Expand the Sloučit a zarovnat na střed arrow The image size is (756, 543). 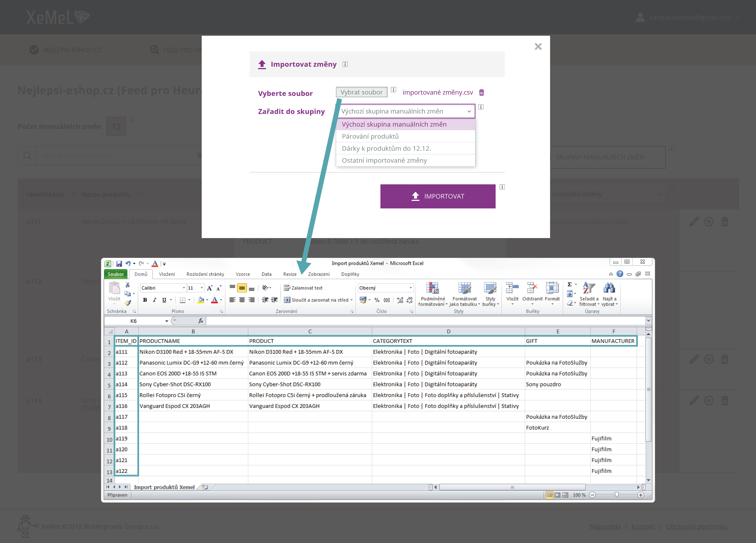click(x=351, y=300)
